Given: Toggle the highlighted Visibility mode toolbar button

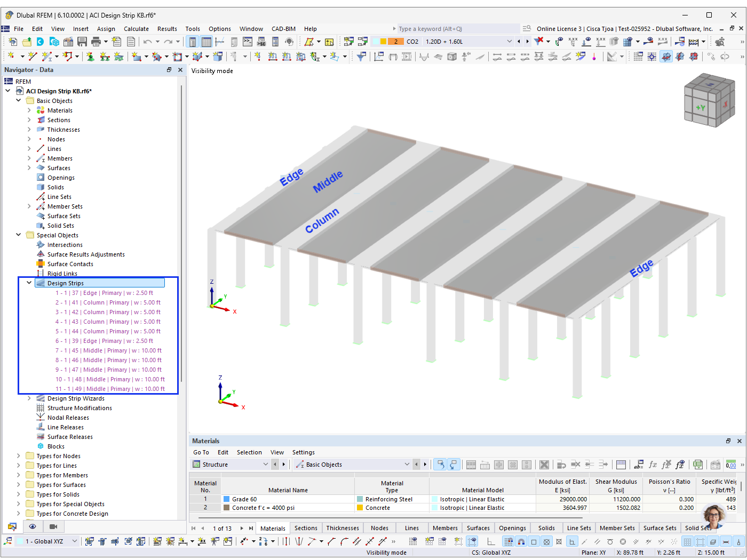Looking at the screenshot, I should coord(666,55).
